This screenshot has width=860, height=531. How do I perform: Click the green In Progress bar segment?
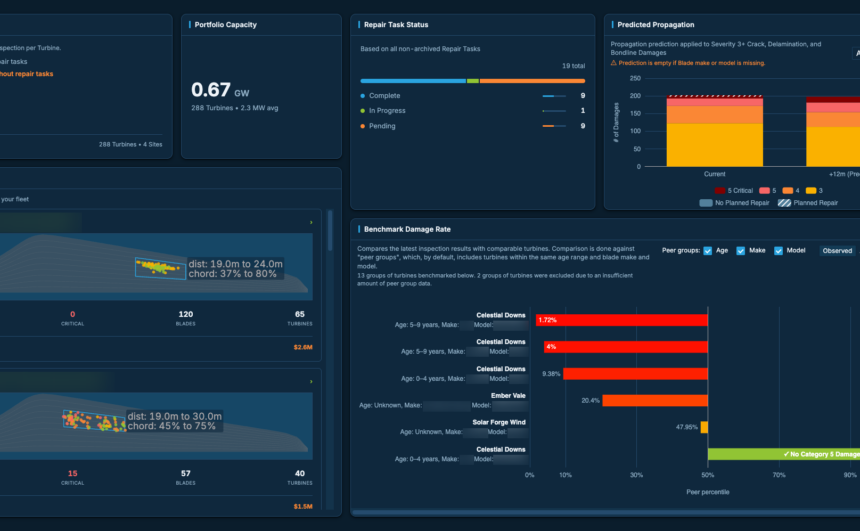(473, 81)
